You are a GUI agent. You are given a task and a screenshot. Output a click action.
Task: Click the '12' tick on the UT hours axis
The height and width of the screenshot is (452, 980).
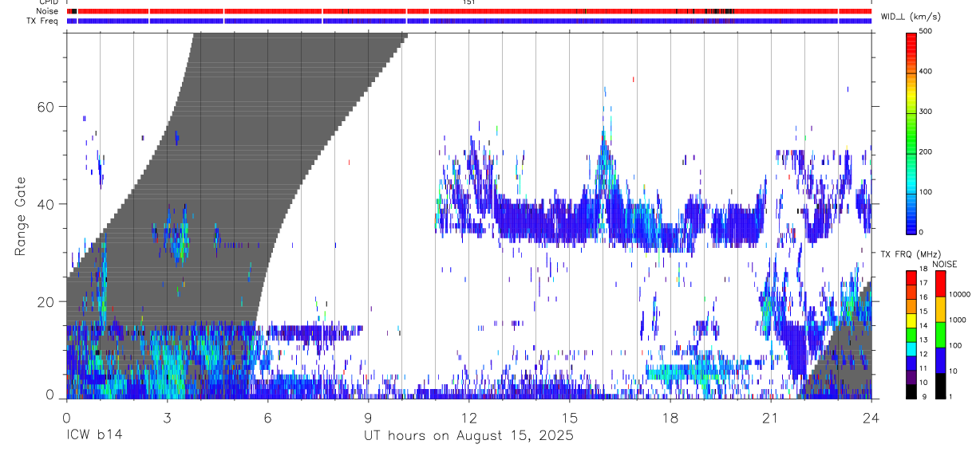click(468, 417)
